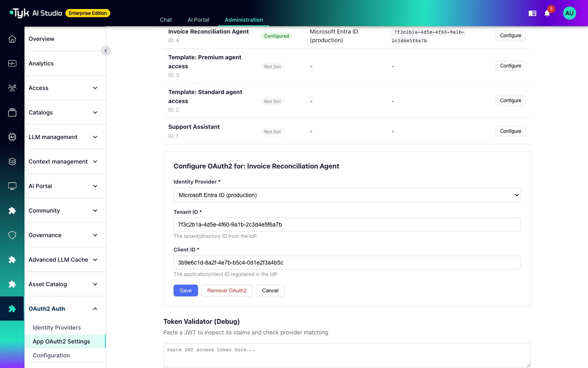Switch to the AI Portal top tab
The width and height of the screenshot is (588, 368).
coord(198,20)
